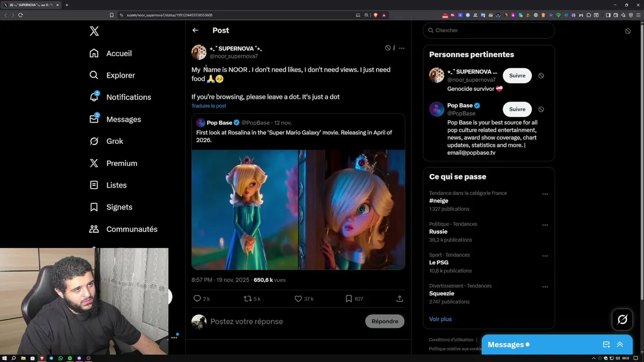Click the X logo in sidebar

click(94, 31)
